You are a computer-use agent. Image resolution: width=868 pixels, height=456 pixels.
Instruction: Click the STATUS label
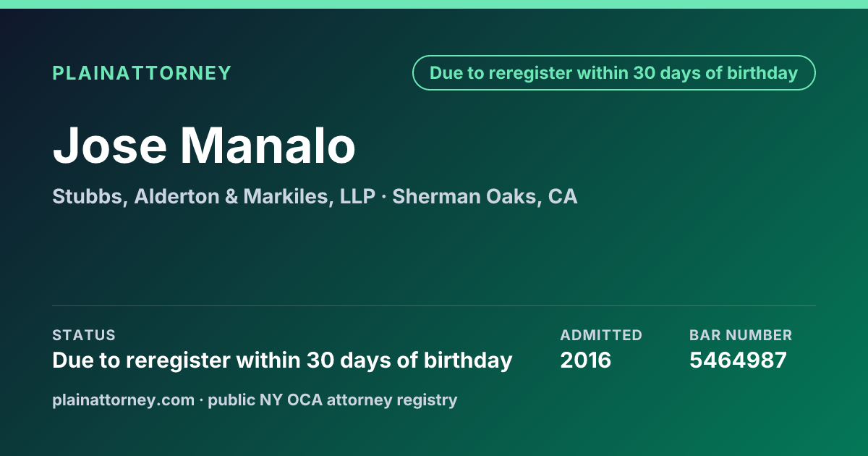coord(84,335)
